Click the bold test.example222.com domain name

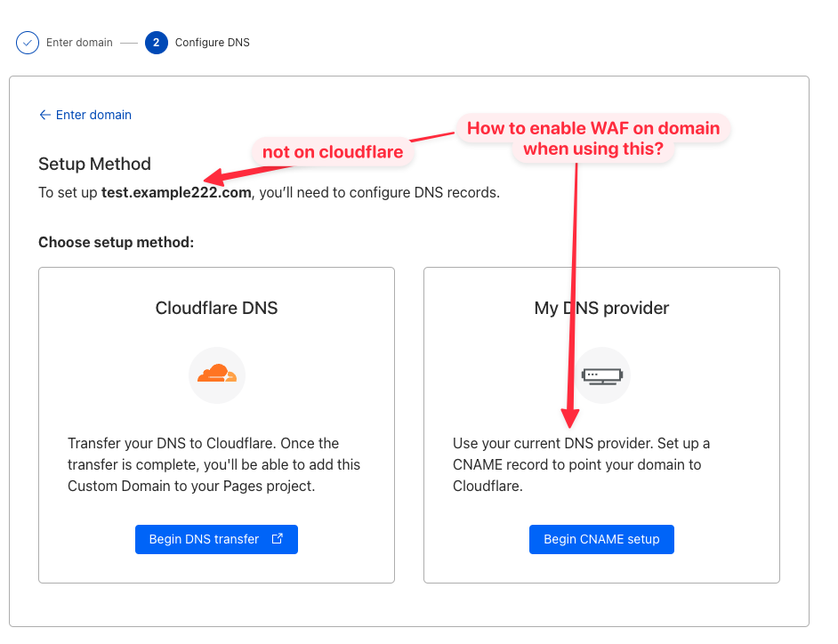(176, 192)
